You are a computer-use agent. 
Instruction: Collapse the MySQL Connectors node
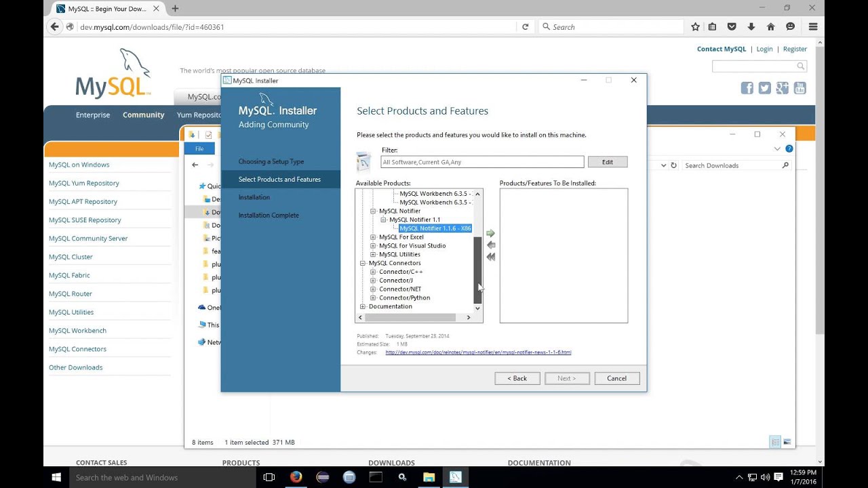[363, 263]
